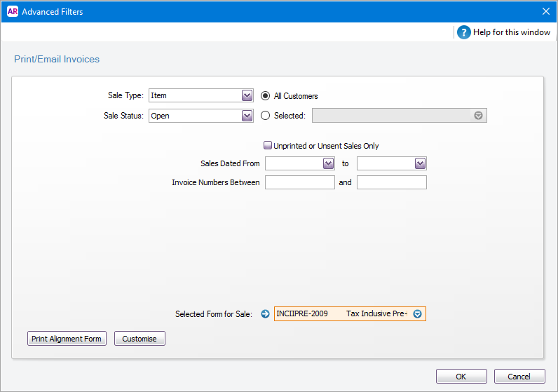Click the blue Help question mark icon
The width and height of the screenshot is (558, 392).
click(463, 32)
